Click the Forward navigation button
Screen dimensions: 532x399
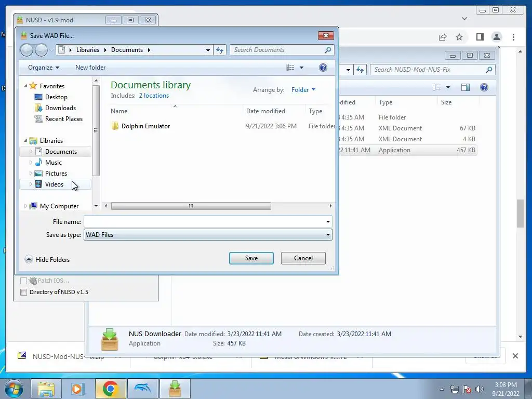tap(41, 50)
